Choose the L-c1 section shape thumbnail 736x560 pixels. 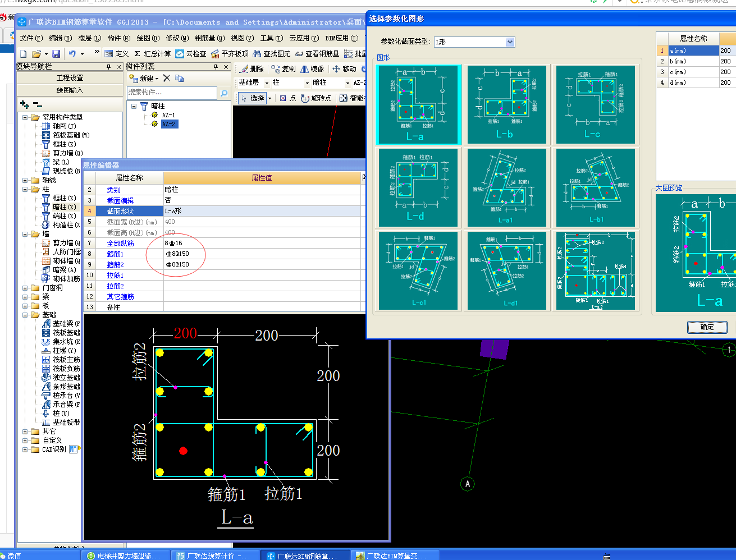418,270
